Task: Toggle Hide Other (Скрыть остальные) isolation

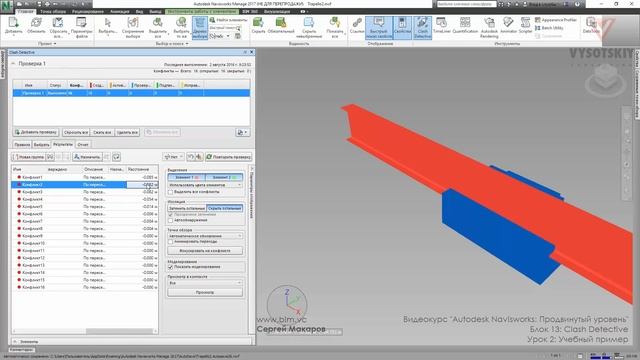Action: [x=224, y=209]
